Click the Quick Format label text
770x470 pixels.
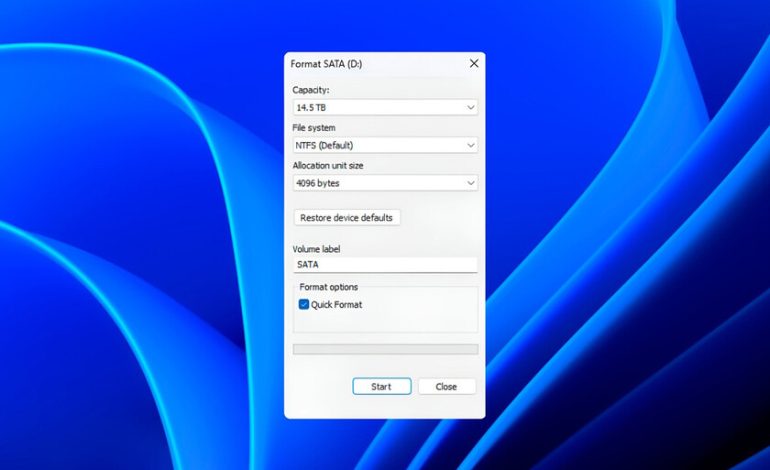pyautogui.click(x=336, y=304)
